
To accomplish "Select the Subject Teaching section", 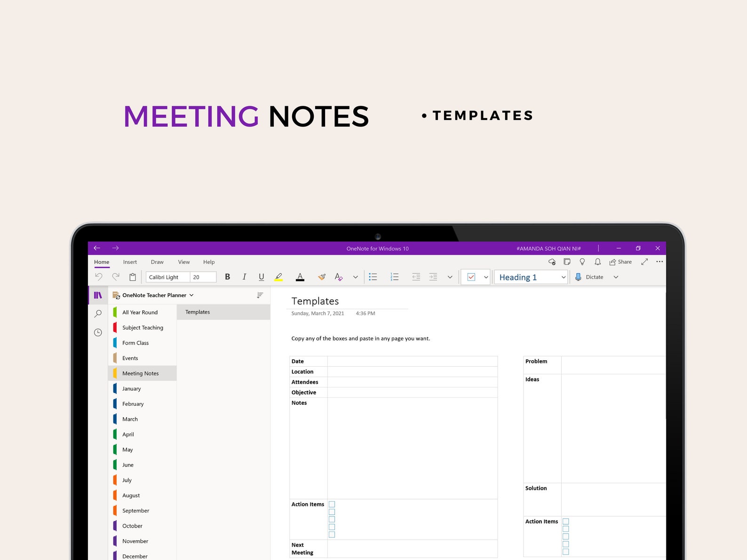I will (143, 328).
